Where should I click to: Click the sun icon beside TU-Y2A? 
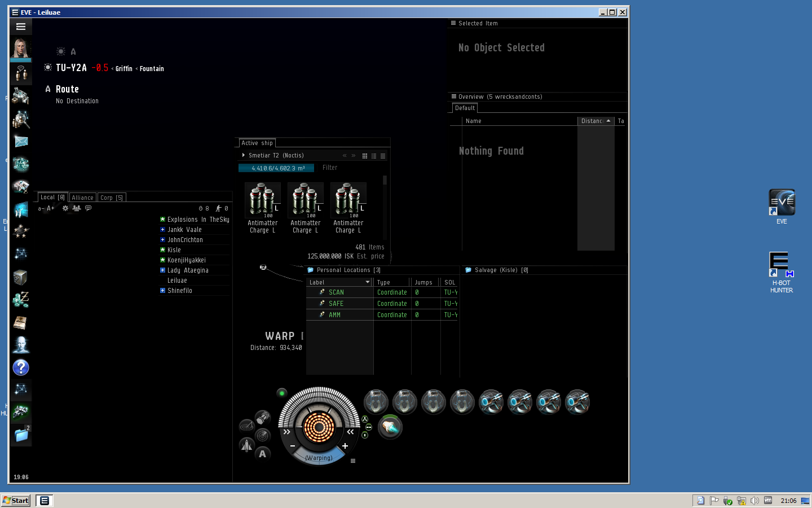[48, 67]
